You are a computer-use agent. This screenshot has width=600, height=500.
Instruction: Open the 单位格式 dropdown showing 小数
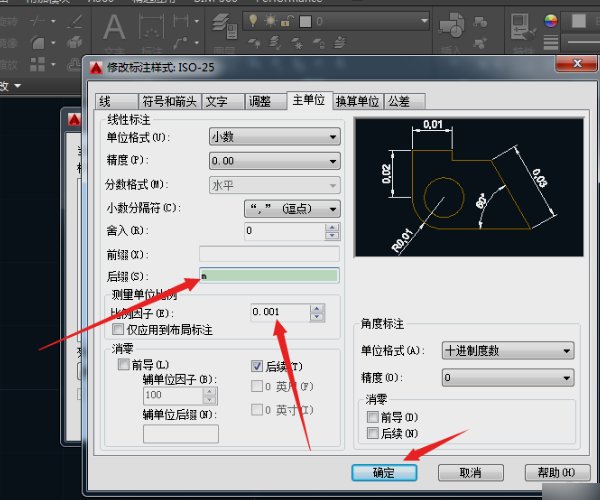(275, 137)
